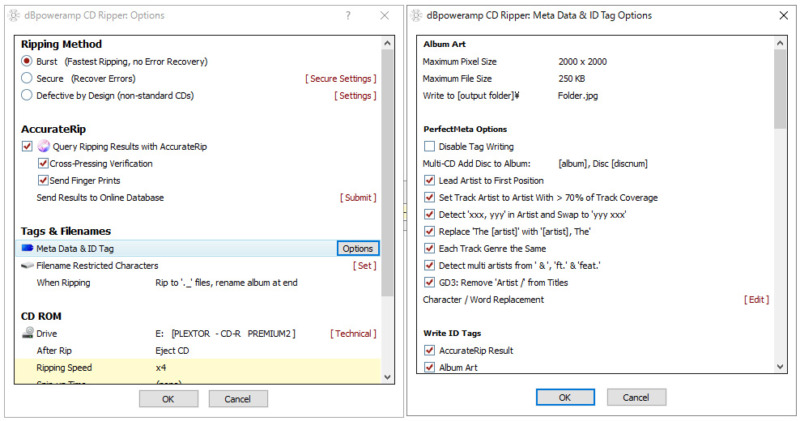Click scroll down arrow in Meta Data list
Viewport: 800px width, 421px height.
pyautogui.click(x=780, y=366)
